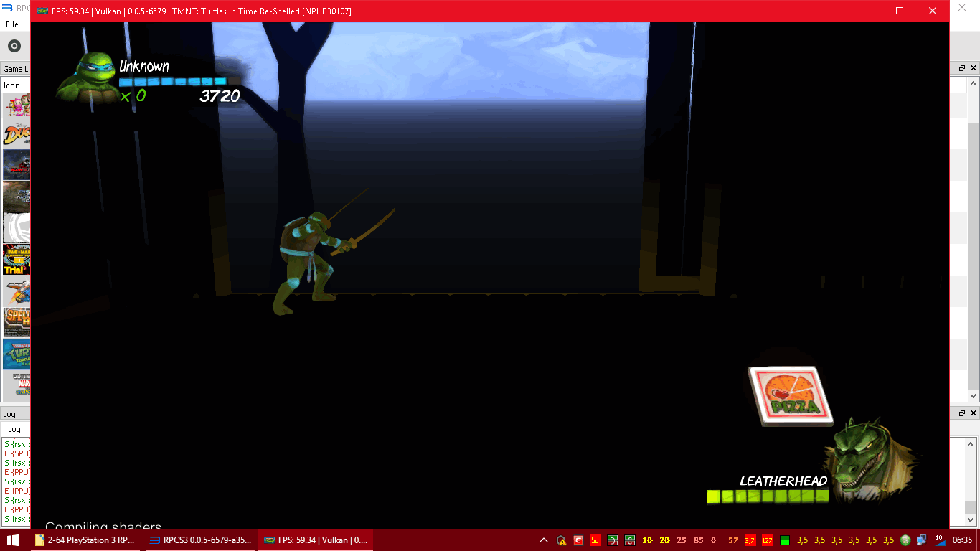The width and height of the screenshot is (980, 551).
Task: Open the taskbar clock showing 06:35
Action: point(962,540)
